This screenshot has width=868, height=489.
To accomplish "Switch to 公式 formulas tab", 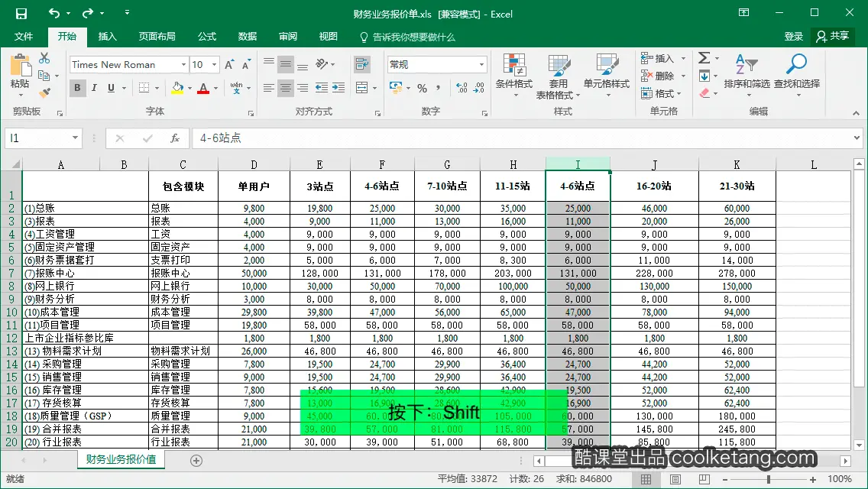I will pyautogui.click(x=207, y=37).
